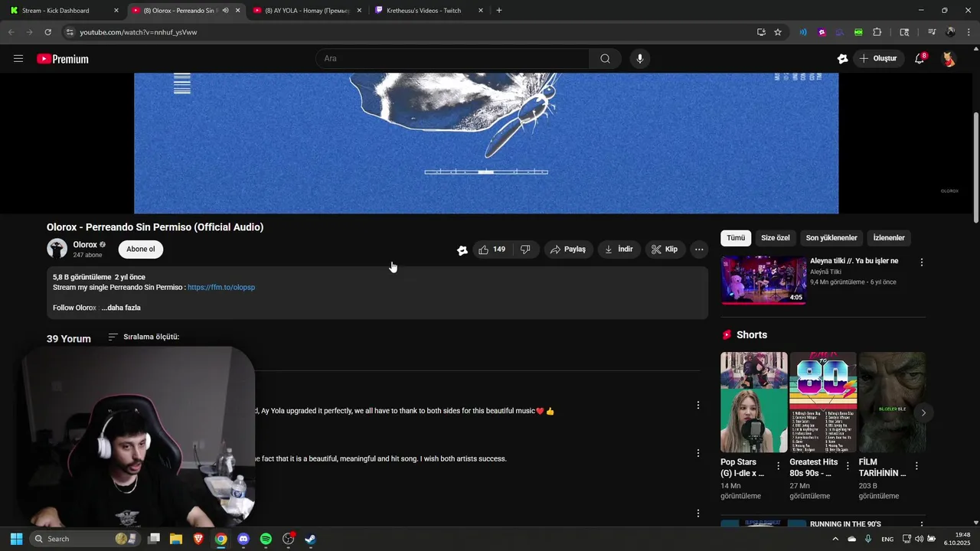Open Steam from the taskbar
Viewport: 980px width, 551px height.
click(310, 539)
